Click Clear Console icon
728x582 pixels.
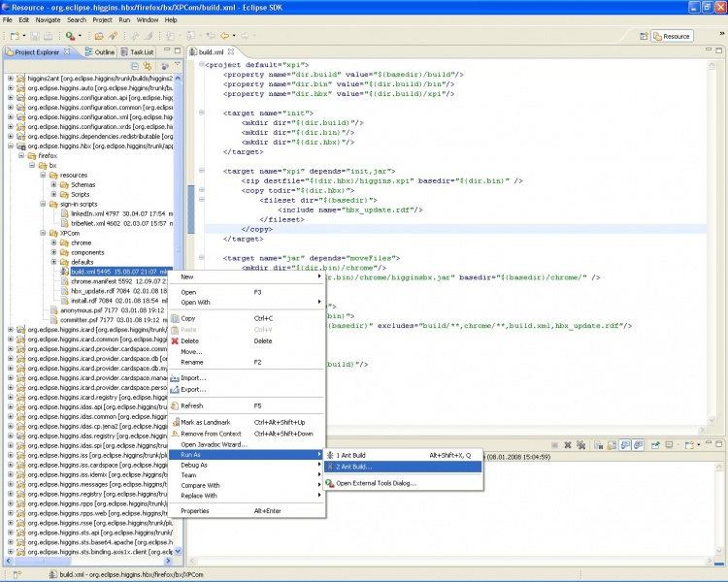[598, 445]
